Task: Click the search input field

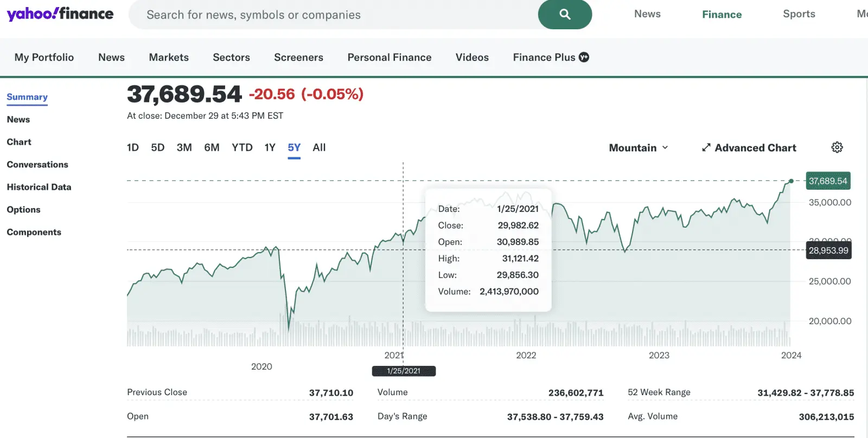Action: click(x=325, y=15)
